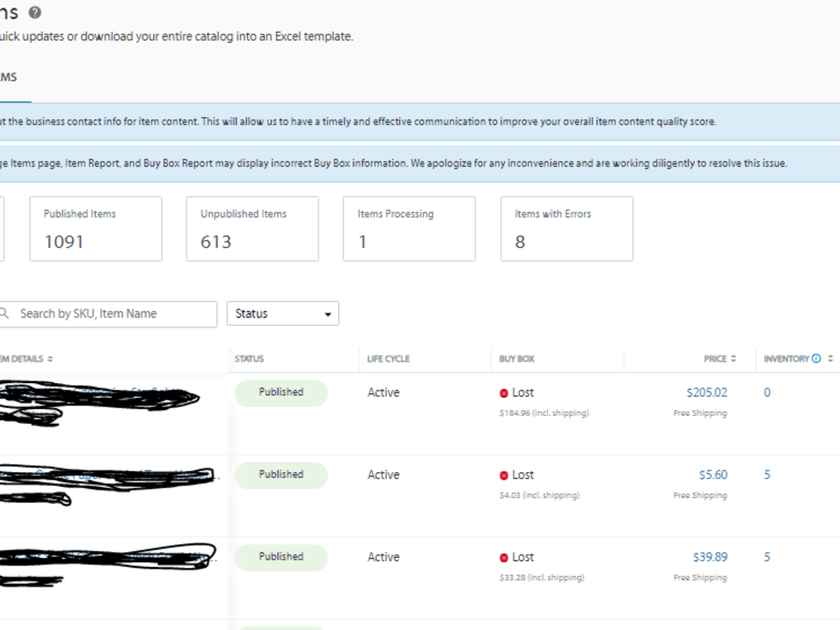
Task: Open the Items Processing card
Action: [409, 228]
